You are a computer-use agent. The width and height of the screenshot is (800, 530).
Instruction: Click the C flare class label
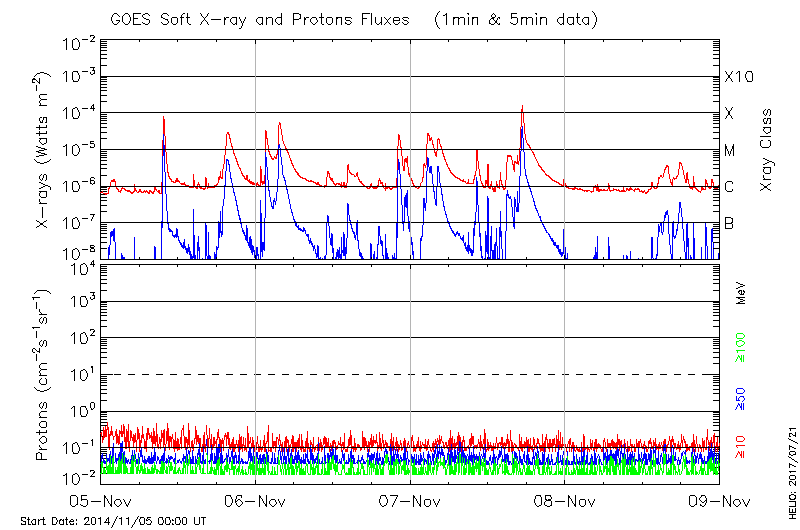coord(729,187)
